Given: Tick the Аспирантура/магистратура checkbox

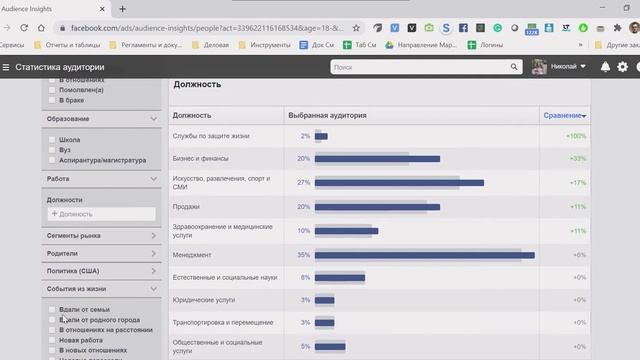Looking at the screenshot, I should tap(52, 160).
